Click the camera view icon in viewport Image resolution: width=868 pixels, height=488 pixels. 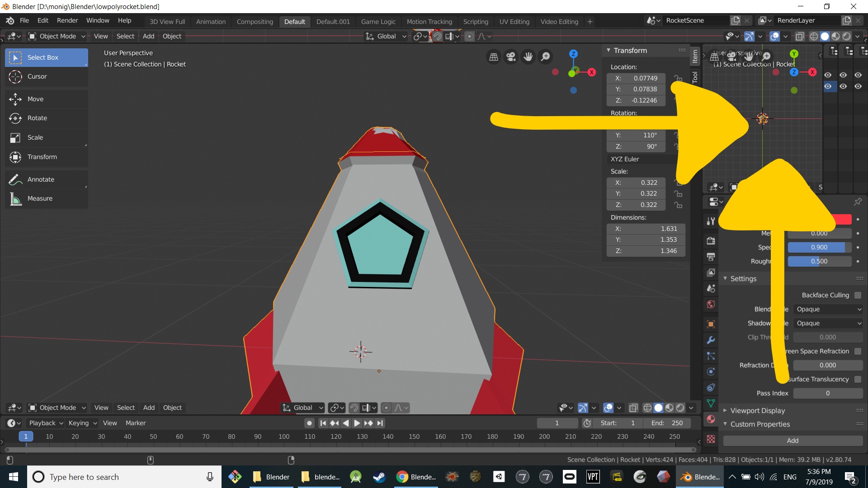pyautogui.click(x=511, y=56)
